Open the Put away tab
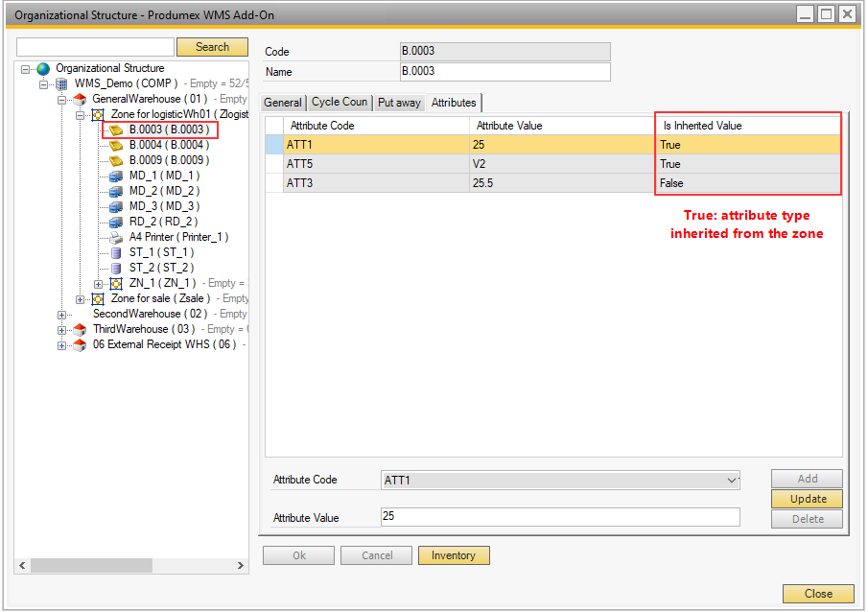The width and height of the screenshot is (868, 612). coord(398,103)
